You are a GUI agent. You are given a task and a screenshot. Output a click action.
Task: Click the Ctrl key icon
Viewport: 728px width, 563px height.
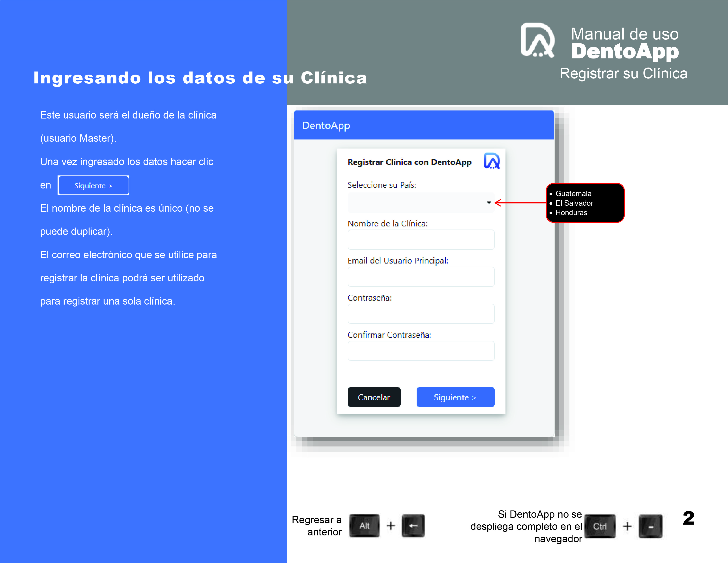pos(600,526)
